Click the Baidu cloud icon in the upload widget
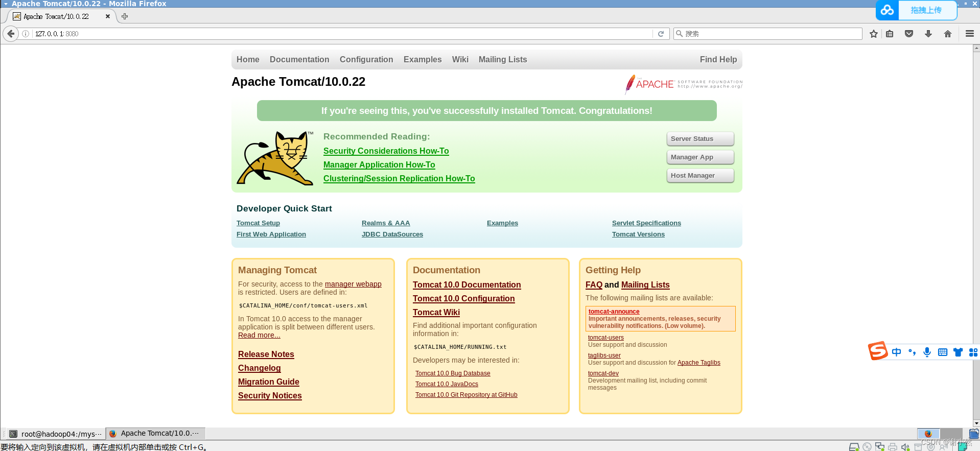Viewport: 980px width, 451px height. pos(888,10)
